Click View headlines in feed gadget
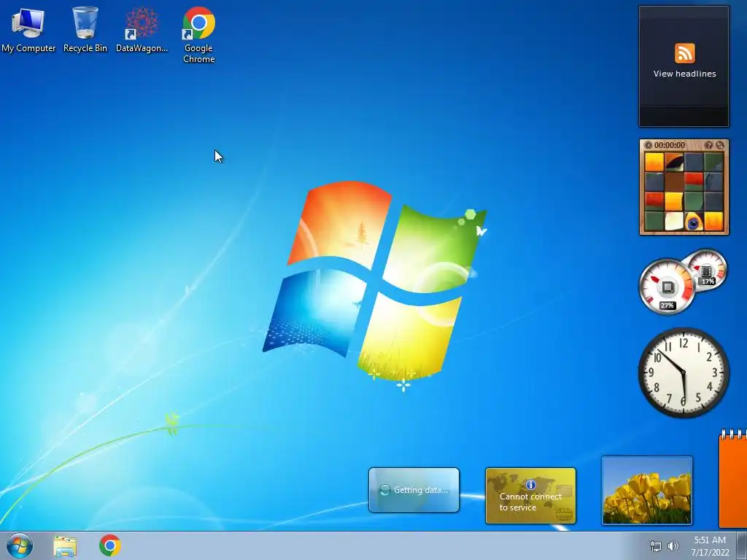 click(684, 74)
